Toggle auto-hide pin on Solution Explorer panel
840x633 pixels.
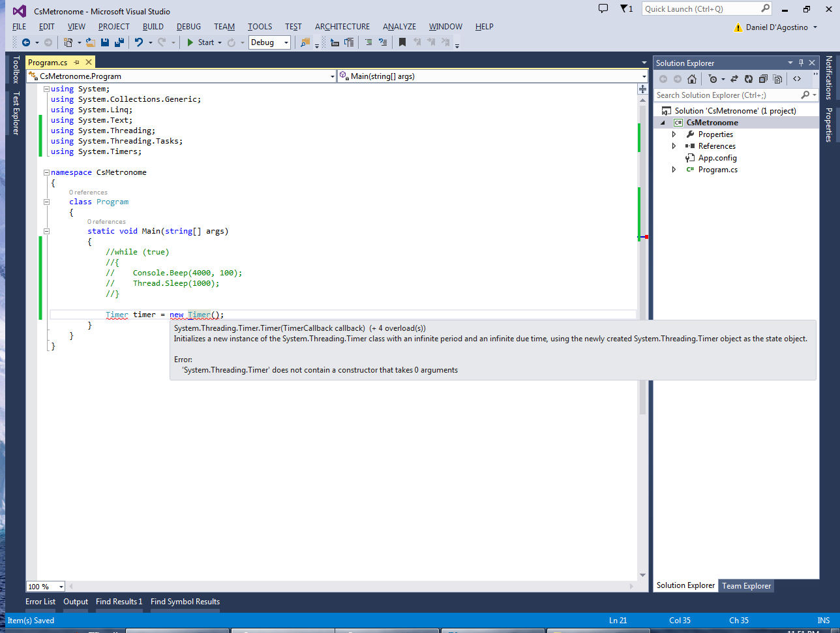pyautogui.click(x=802, y=63)
